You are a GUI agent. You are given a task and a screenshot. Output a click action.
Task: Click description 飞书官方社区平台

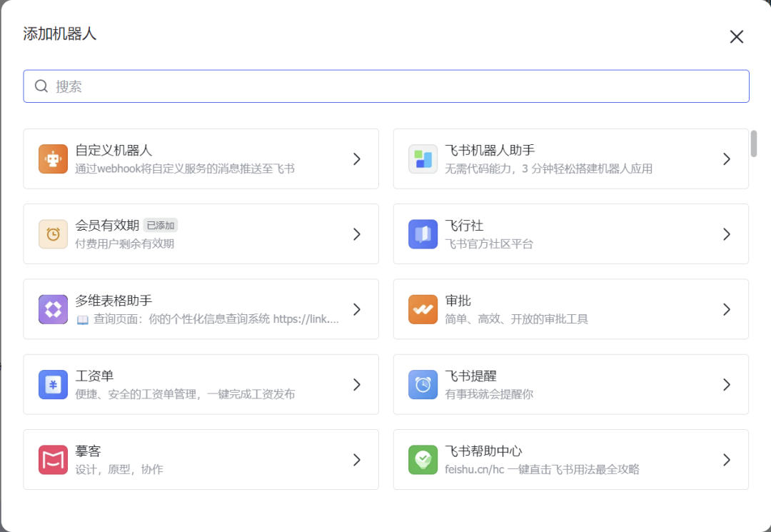point(489,244)
